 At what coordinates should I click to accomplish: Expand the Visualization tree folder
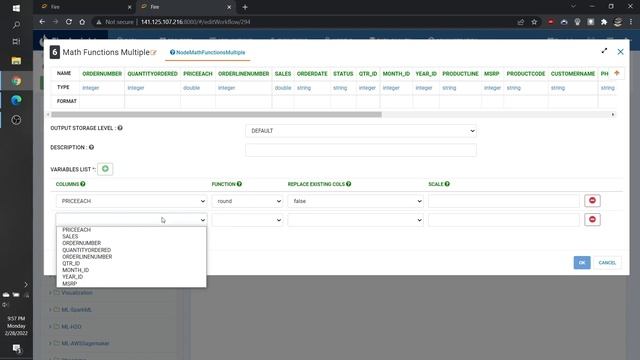coord(51,293)
